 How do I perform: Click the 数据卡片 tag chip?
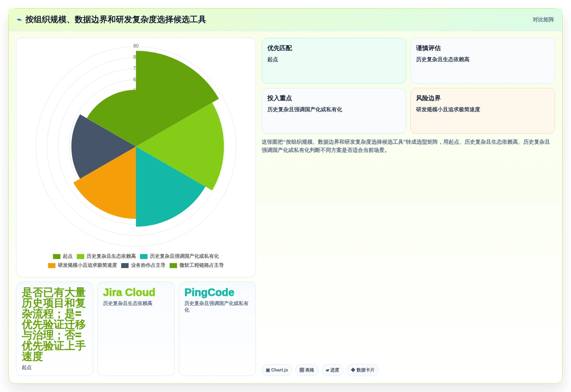[363, 370]
